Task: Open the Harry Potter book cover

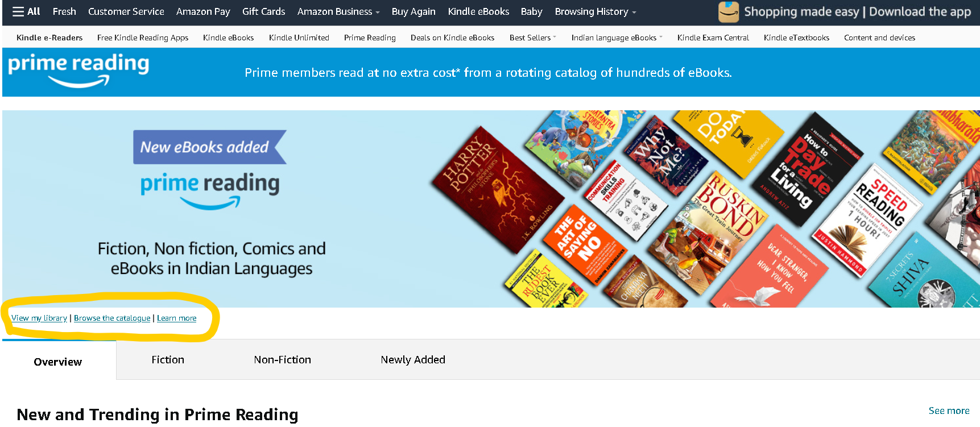Action: click(498, 189)
